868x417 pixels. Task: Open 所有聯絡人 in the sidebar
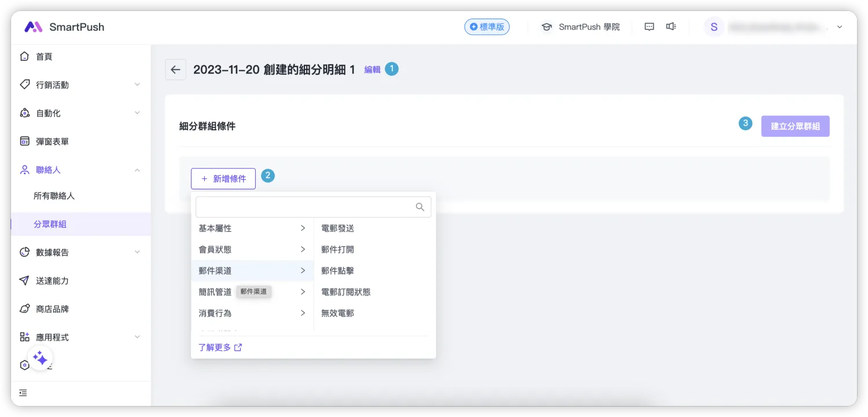click(54, 196)
